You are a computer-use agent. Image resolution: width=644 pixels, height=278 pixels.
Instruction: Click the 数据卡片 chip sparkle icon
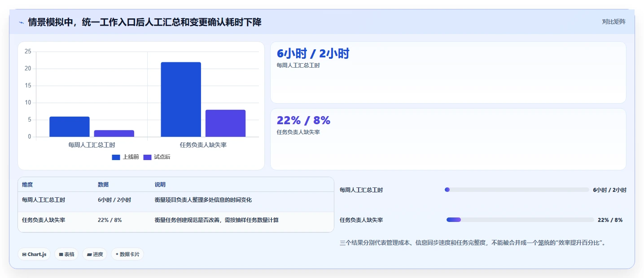117,254
